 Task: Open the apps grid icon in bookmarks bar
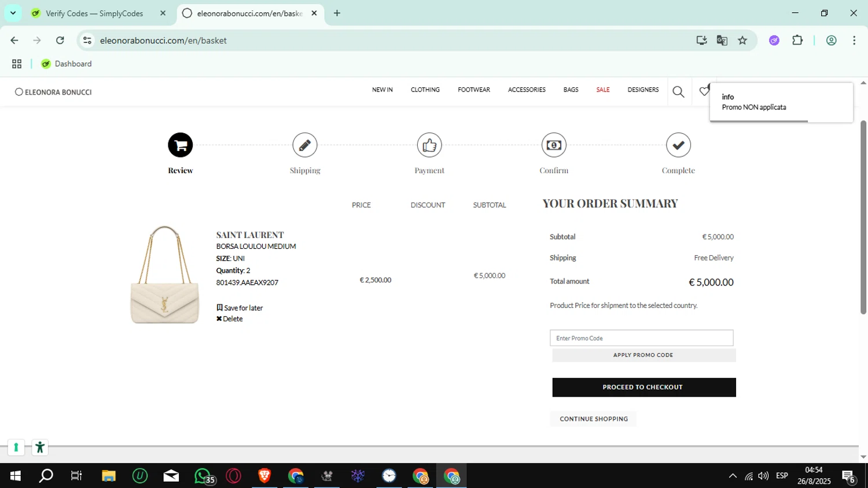[17, 64]
